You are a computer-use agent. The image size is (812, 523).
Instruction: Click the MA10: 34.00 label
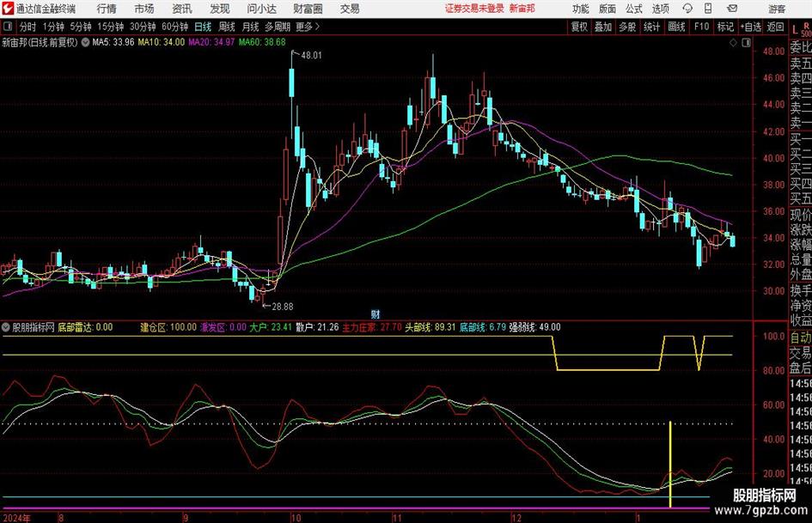coord(161,42)
